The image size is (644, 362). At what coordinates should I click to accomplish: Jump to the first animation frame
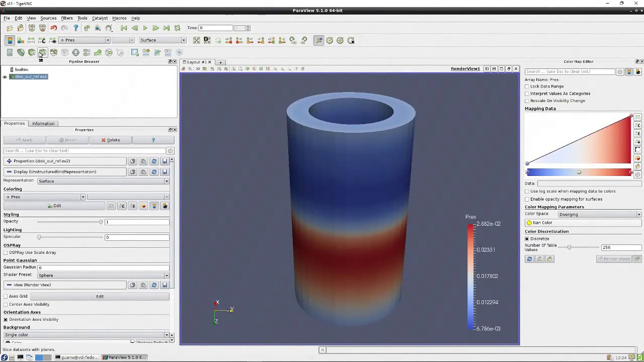point(124,28)
